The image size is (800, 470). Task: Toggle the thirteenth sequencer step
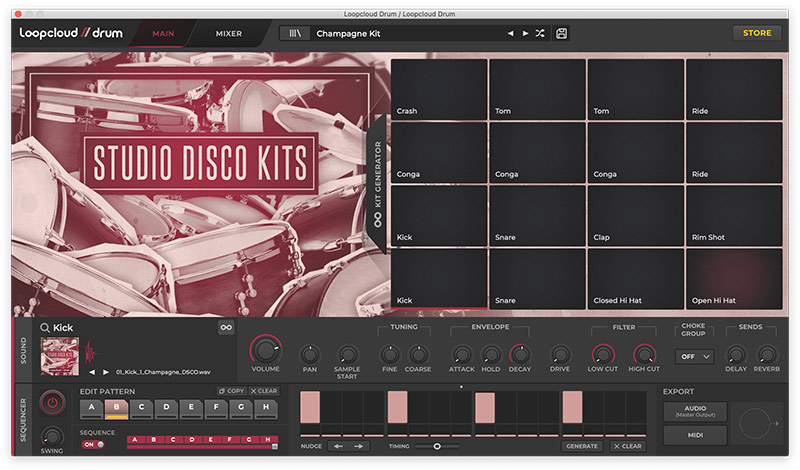click(x=572, y=407)
